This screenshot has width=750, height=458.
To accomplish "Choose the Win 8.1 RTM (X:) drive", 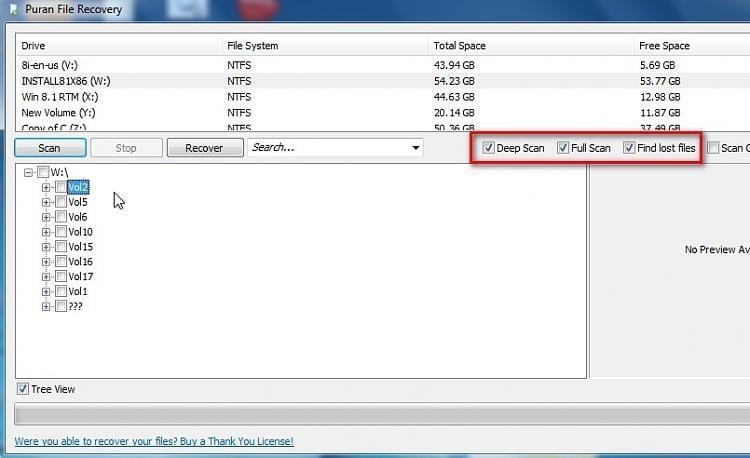I will point(62,97).
